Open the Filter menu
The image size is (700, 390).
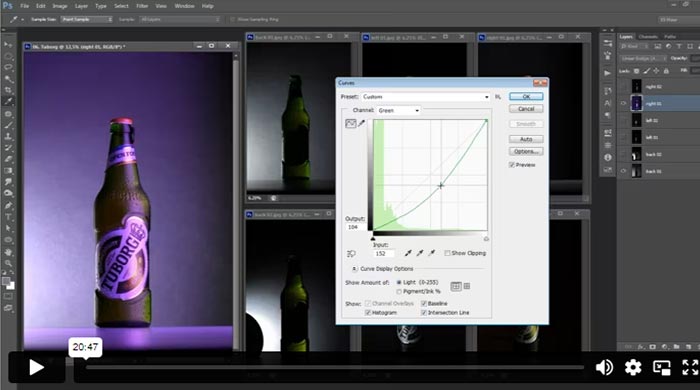pos(142,6)
